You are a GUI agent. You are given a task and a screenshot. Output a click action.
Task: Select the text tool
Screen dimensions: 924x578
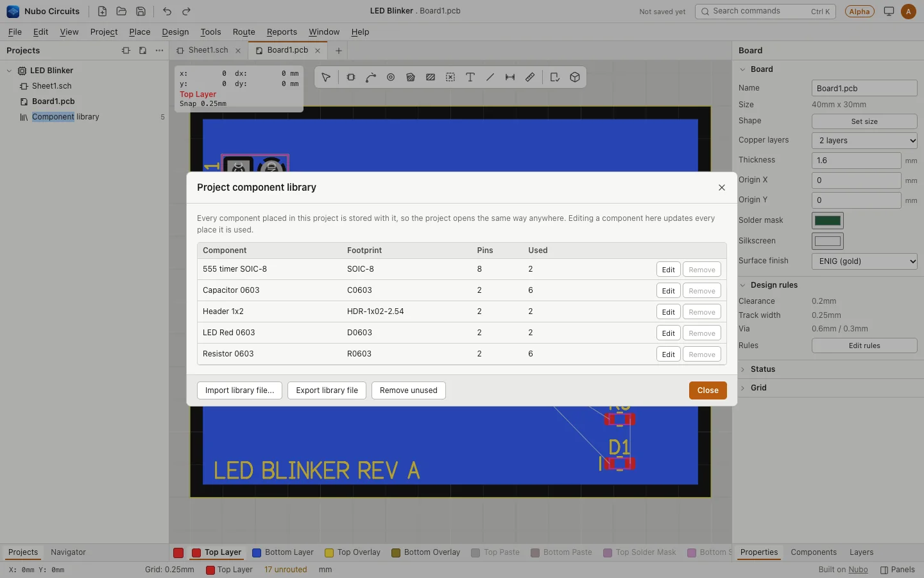point(470,77)
